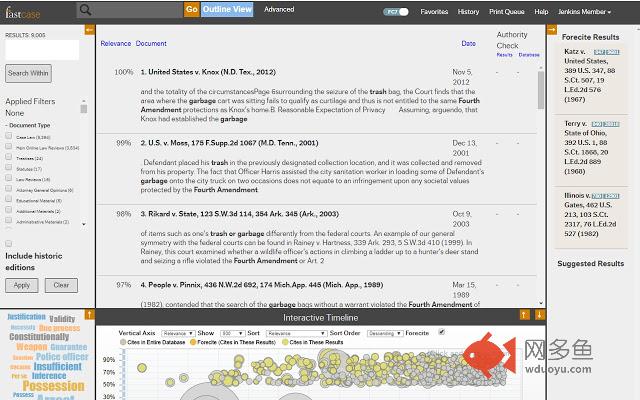Click the search-within text box

click(42, 50)
